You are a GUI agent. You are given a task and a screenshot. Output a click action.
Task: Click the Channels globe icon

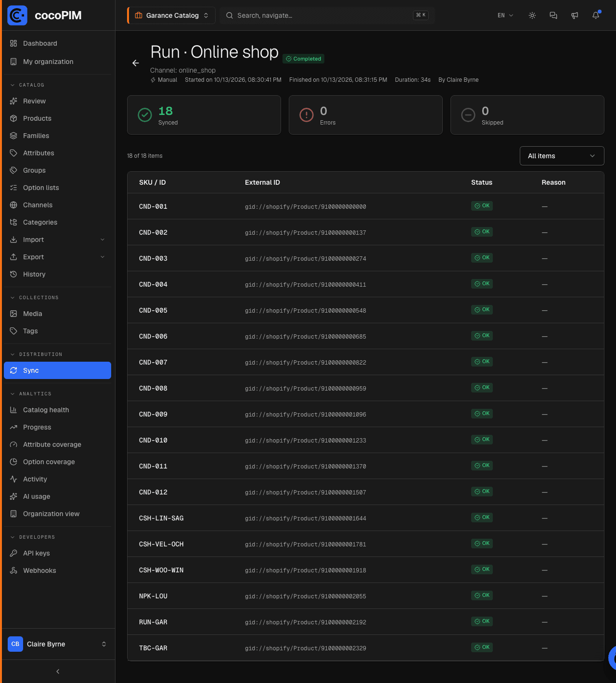(13, 205)
